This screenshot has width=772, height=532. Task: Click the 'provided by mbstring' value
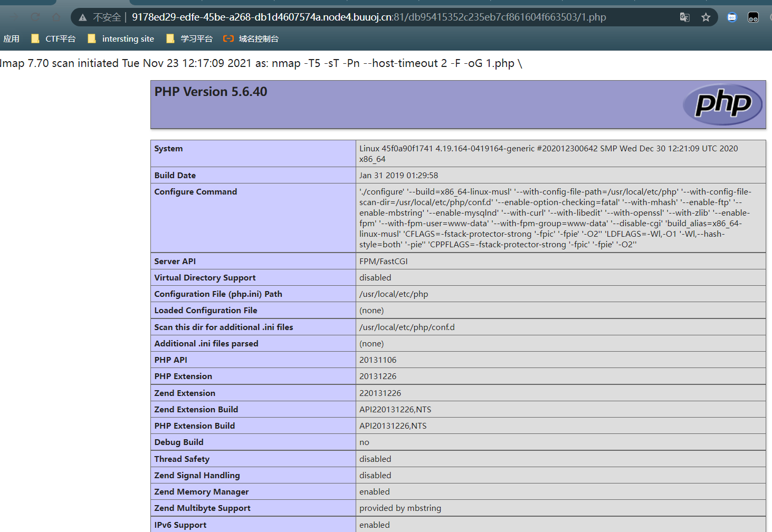point(400,508)
